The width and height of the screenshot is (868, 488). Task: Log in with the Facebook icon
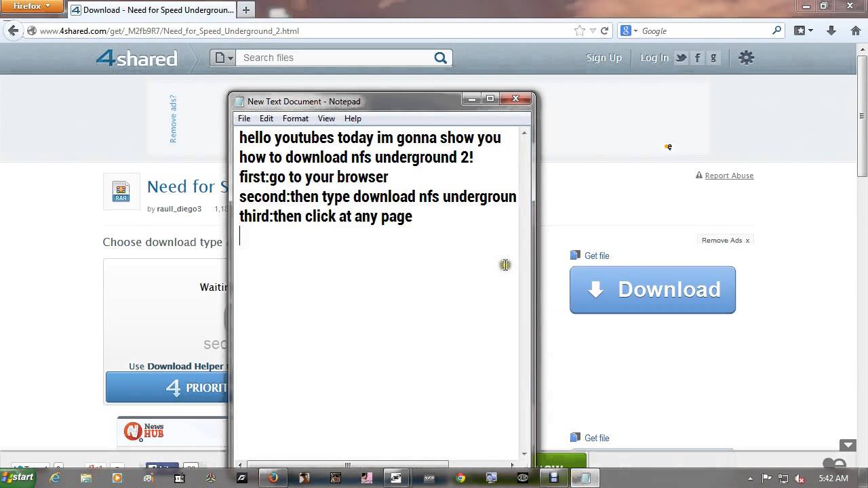(x=697, y=58)
